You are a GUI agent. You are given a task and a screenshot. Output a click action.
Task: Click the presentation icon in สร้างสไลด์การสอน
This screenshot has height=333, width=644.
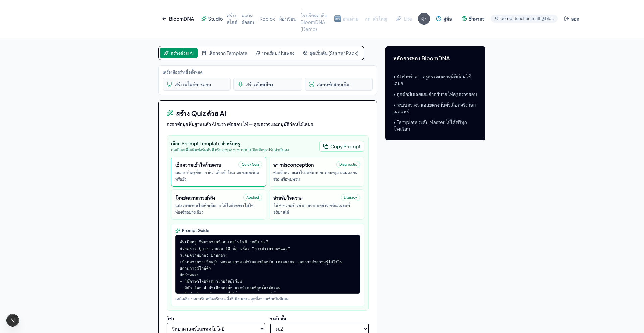point(170,84)
